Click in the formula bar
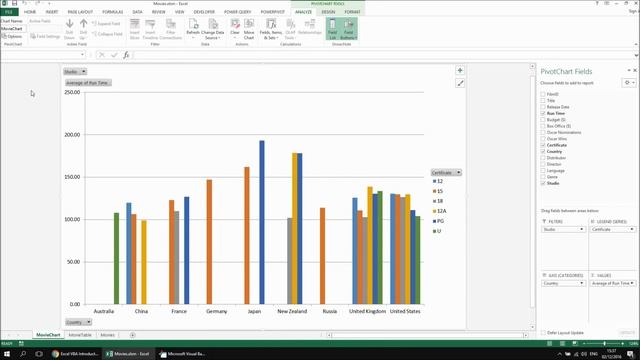 tap(384, 55)
